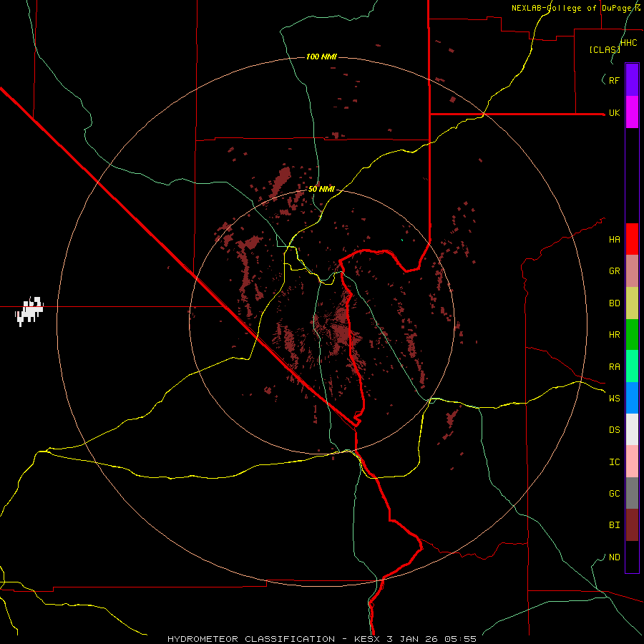The height and width of the screenshot is (644, 644).
Task: Pick the dark green HR legend swatch
Action: [x=632, y=335]
